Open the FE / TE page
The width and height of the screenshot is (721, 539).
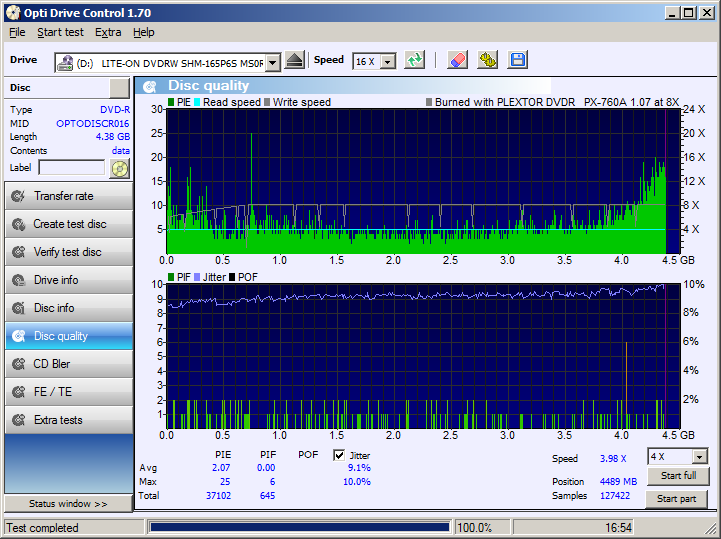(69, 392)
